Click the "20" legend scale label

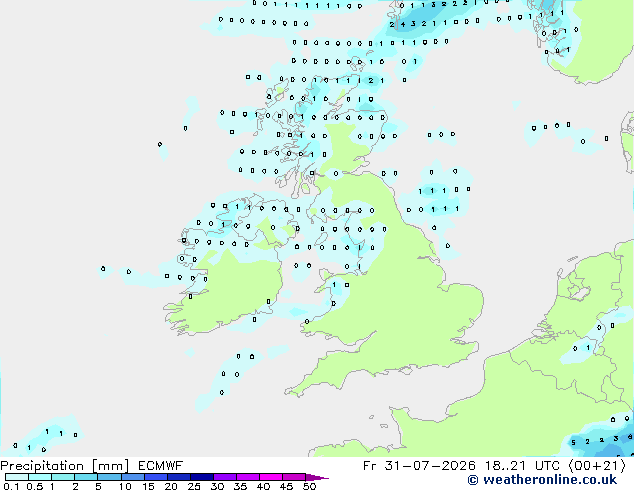171,486
